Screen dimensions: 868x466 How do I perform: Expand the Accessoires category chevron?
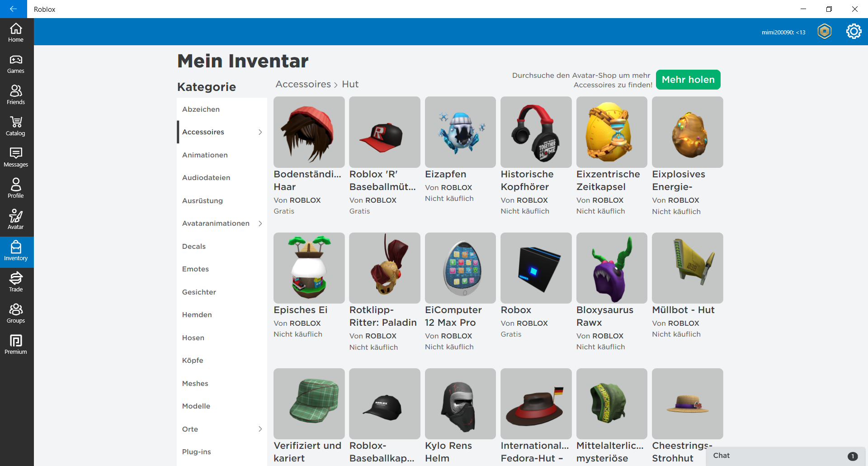click(x=260, y=132)
